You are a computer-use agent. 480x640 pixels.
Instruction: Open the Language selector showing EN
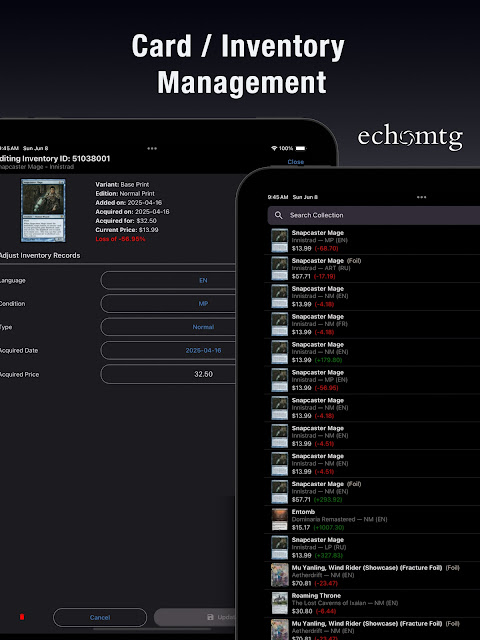(168, 280)
